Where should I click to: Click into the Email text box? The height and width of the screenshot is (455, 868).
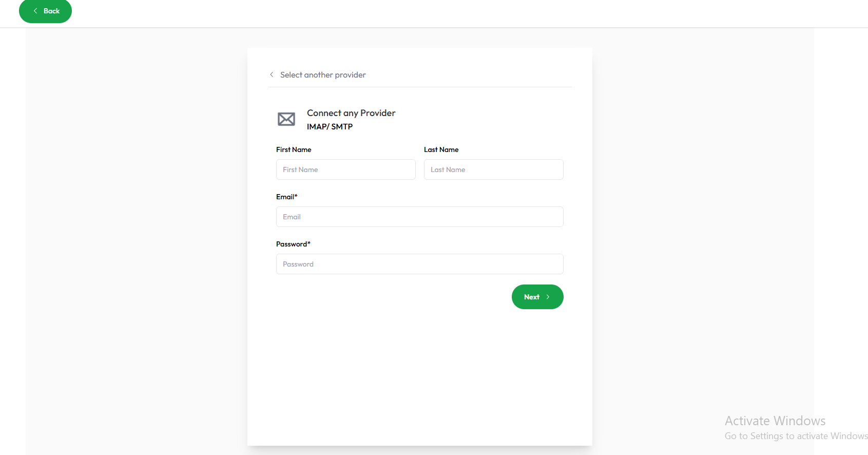419,217
